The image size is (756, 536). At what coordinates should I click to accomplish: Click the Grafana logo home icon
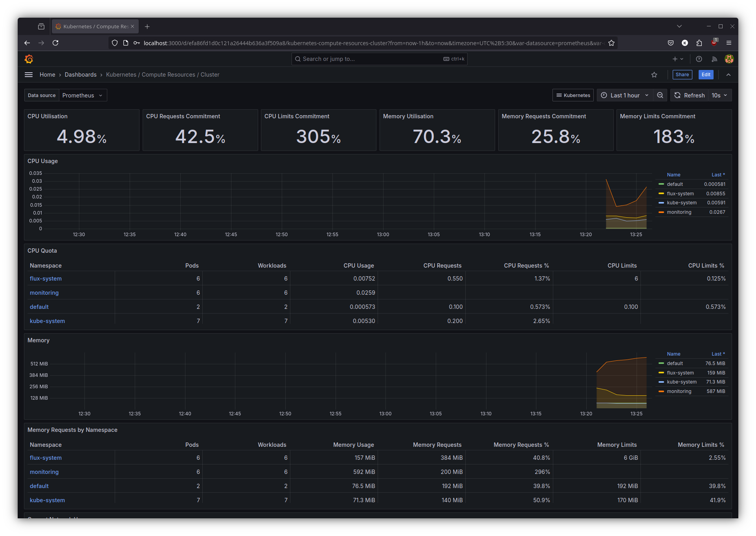point(29,59)
